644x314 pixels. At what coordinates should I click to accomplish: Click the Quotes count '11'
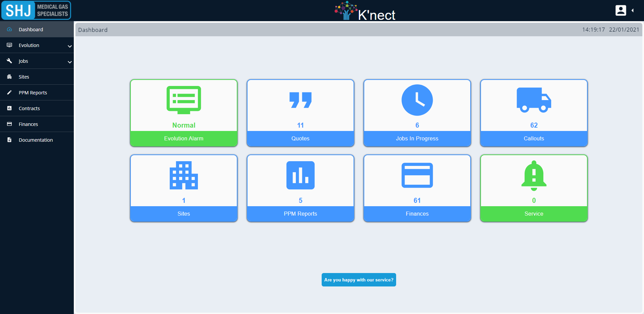pos(301,125)
